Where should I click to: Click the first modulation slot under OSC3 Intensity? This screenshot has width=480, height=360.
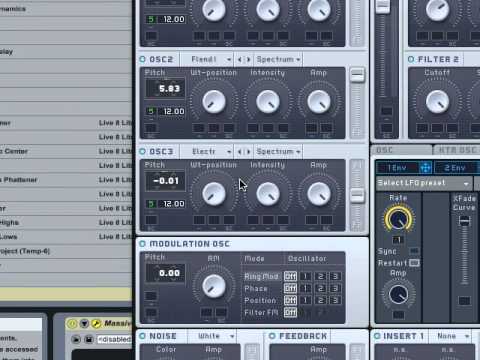(253, 220)
